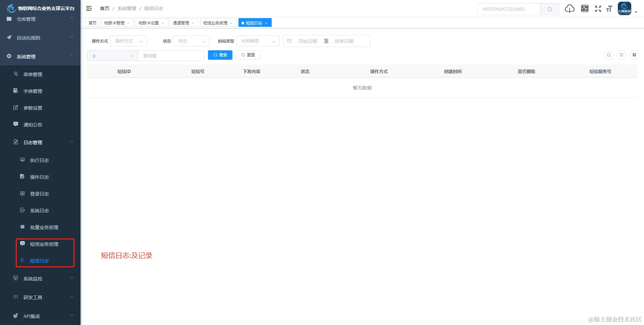Click the MSISDN search magnifier button
This screenshot has height=325, width=644.
pos(550,9)
